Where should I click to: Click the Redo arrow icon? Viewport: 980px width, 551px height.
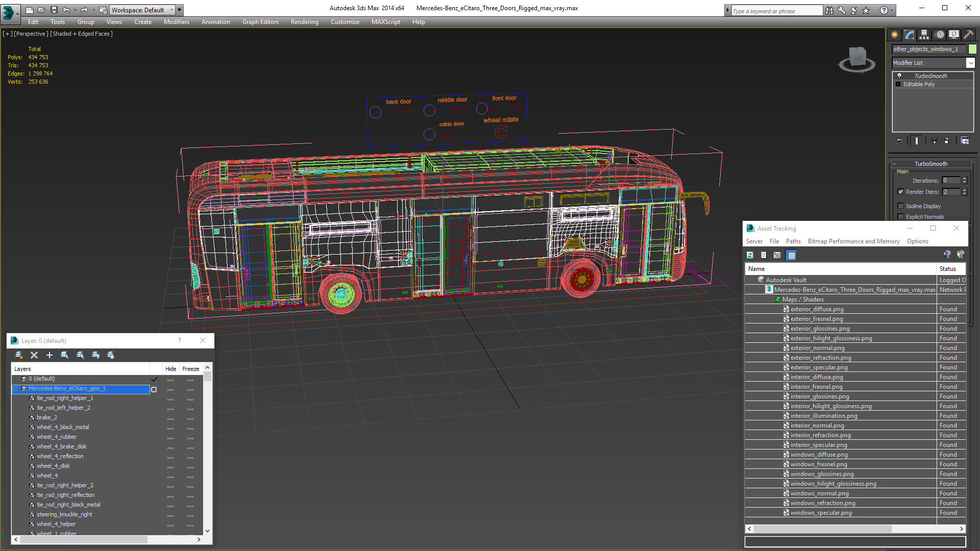[84, 10]
